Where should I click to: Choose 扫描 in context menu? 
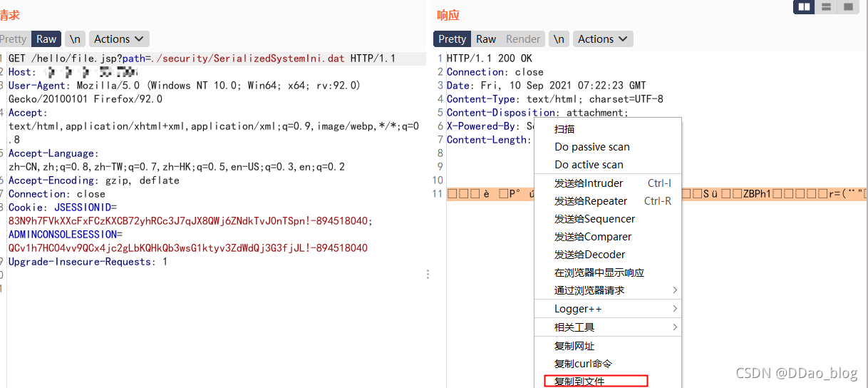click(608, 129)
